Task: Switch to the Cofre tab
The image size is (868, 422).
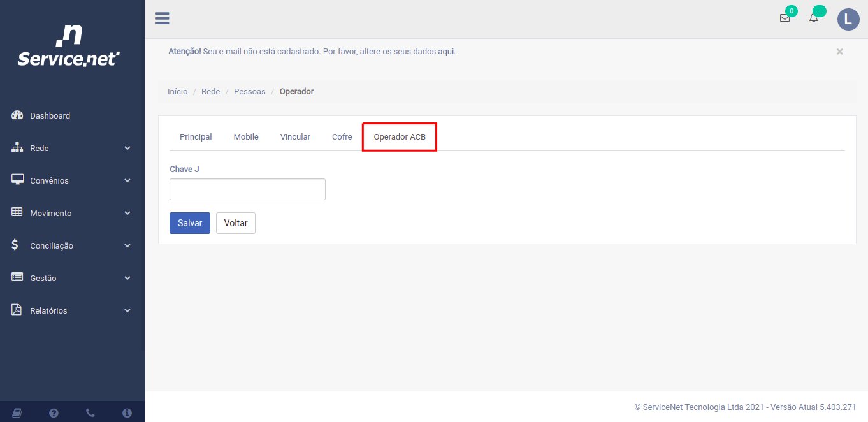Action: click(x=342, y=136)
